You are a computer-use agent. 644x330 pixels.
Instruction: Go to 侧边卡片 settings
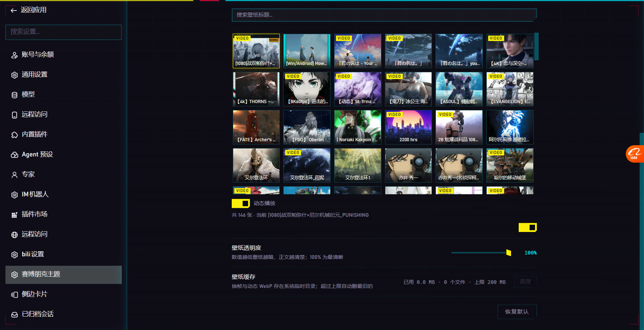coord(63,294)
